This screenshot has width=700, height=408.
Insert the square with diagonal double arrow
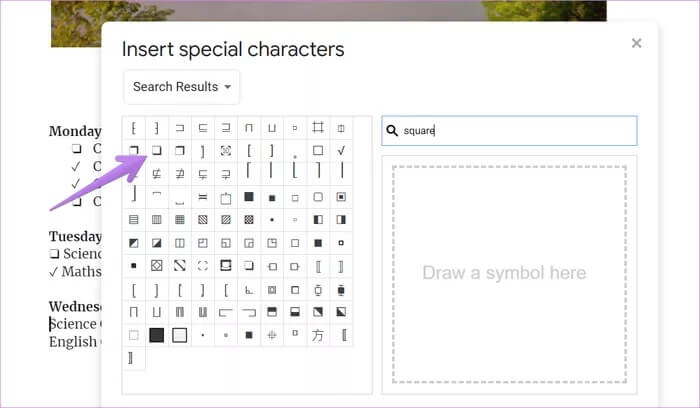[180, 266]
